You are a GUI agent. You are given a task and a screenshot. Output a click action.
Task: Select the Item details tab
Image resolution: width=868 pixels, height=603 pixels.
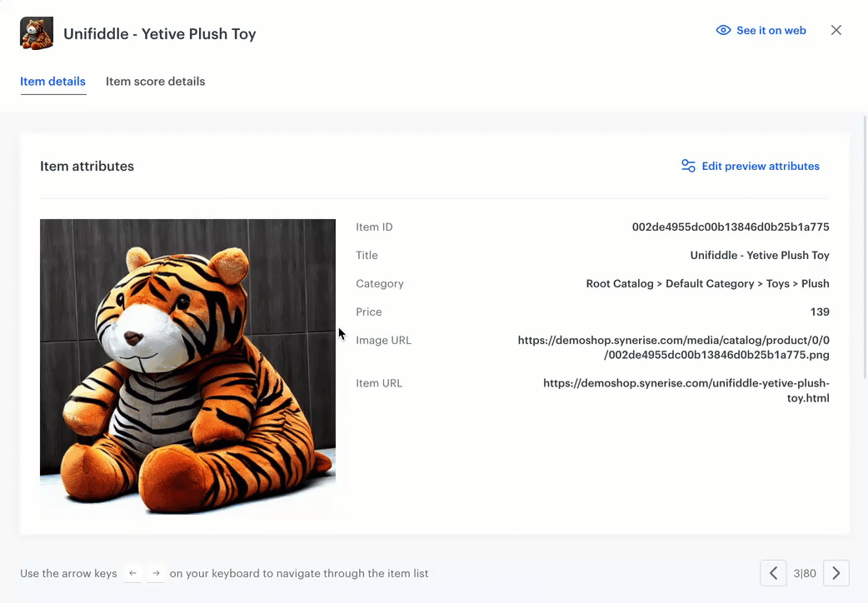pyautogui.click(x=52, y=81)
